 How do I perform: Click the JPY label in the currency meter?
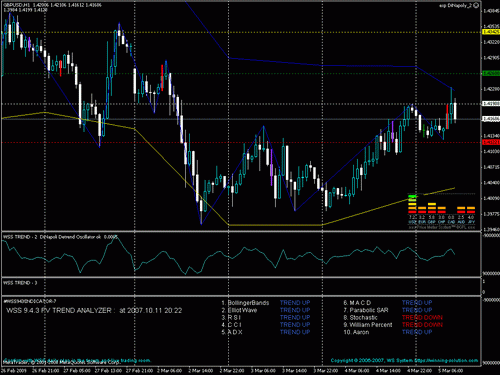click(471, 222)
